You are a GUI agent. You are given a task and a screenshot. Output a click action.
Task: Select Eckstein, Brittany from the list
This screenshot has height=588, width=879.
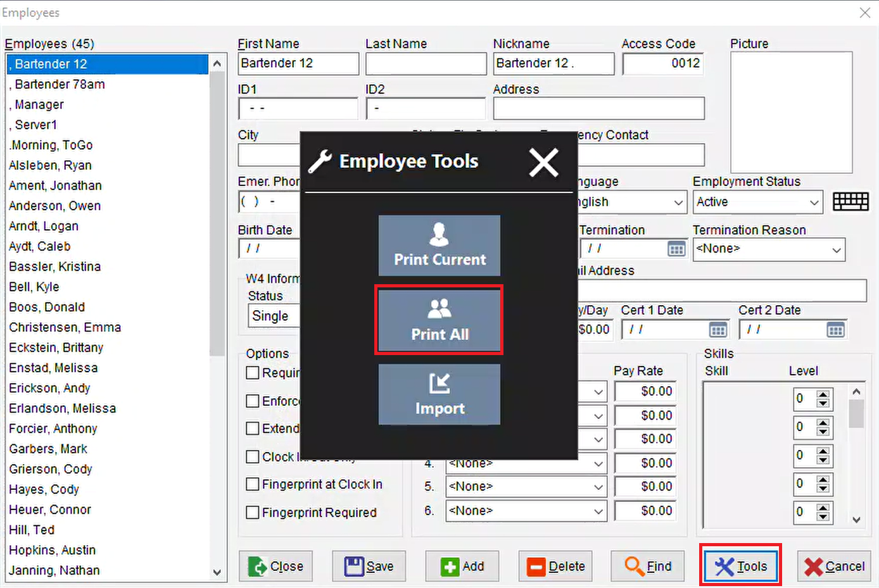coord(56,347)
